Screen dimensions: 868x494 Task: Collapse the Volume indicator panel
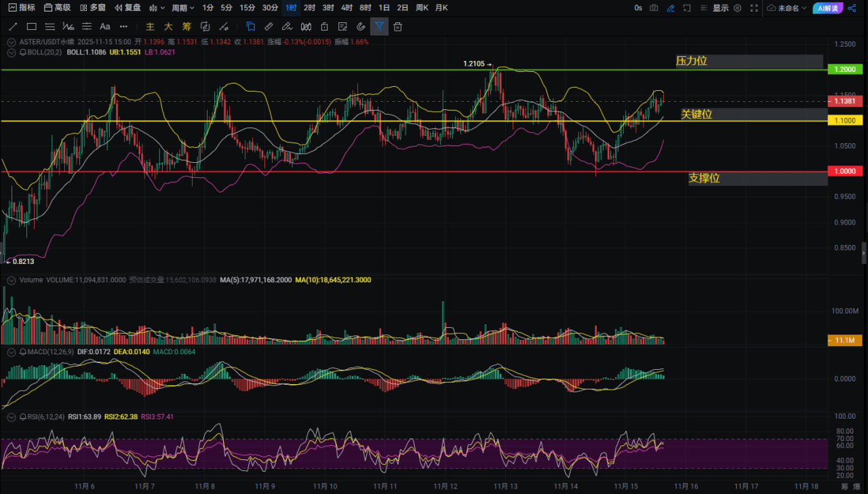[11, 280]
